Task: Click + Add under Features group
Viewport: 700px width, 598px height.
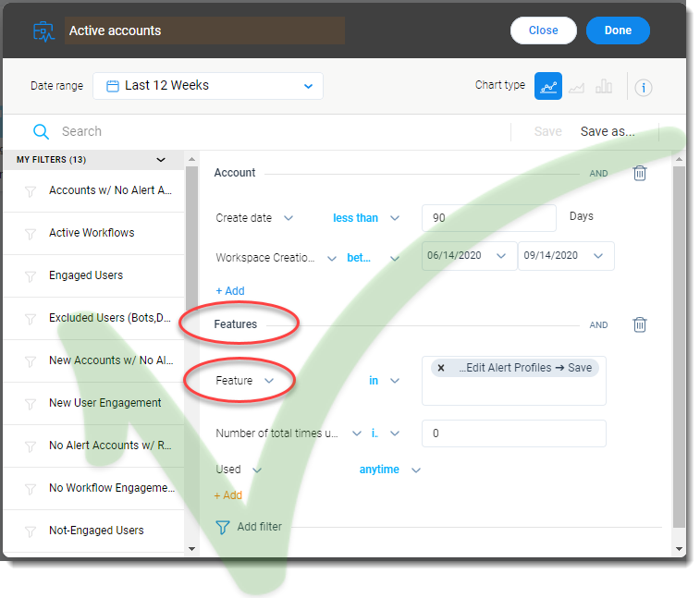Action: (227, 495)
